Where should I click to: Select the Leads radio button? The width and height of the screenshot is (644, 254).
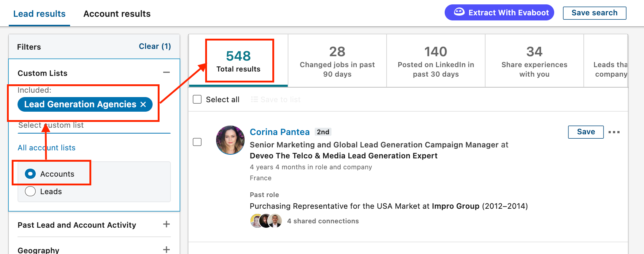(30, 191)
